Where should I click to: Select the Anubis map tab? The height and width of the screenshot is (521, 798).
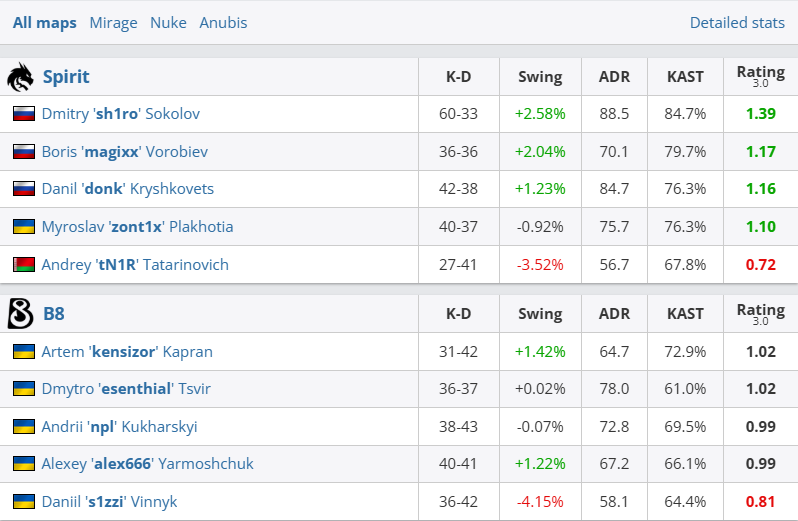223,22
